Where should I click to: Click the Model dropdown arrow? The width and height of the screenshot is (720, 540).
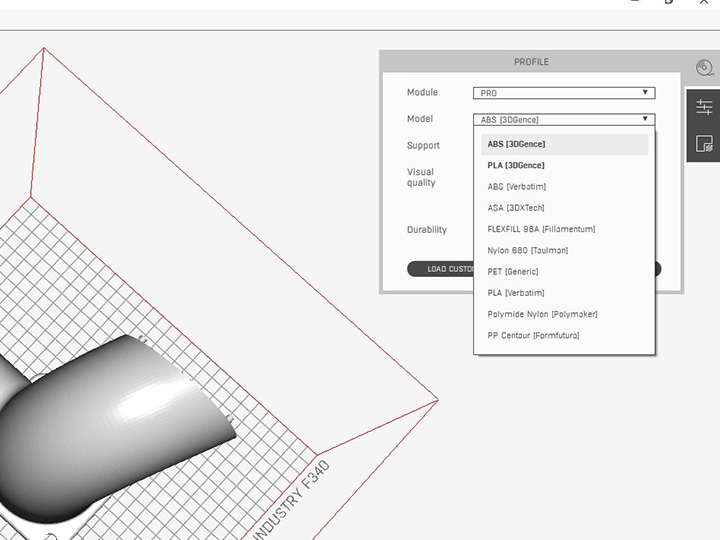tap(646, 119)
